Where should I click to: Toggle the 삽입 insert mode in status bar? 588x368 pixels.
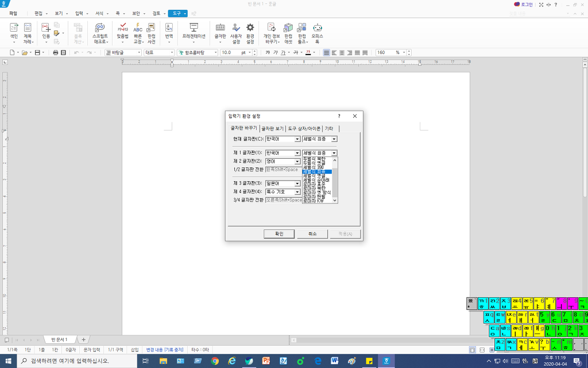pyautogui.click(x=134, y=349)
